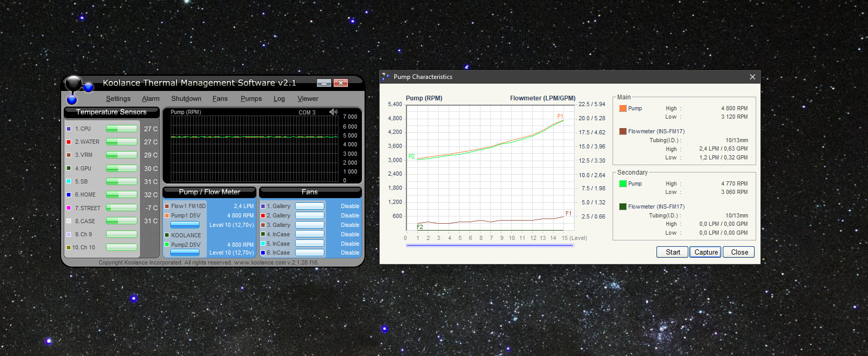
Task: Click the 1.CPU sensor color square
Action: click(68, 129)
